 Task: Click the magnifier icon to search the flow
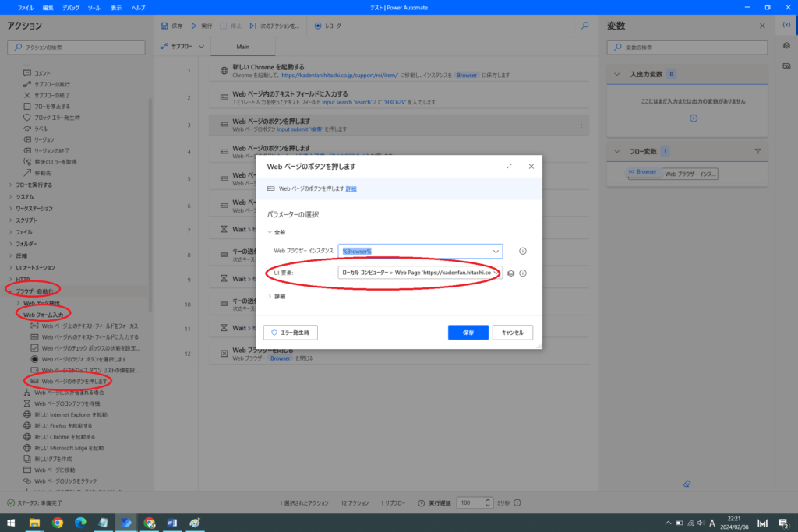coord(585,26)
